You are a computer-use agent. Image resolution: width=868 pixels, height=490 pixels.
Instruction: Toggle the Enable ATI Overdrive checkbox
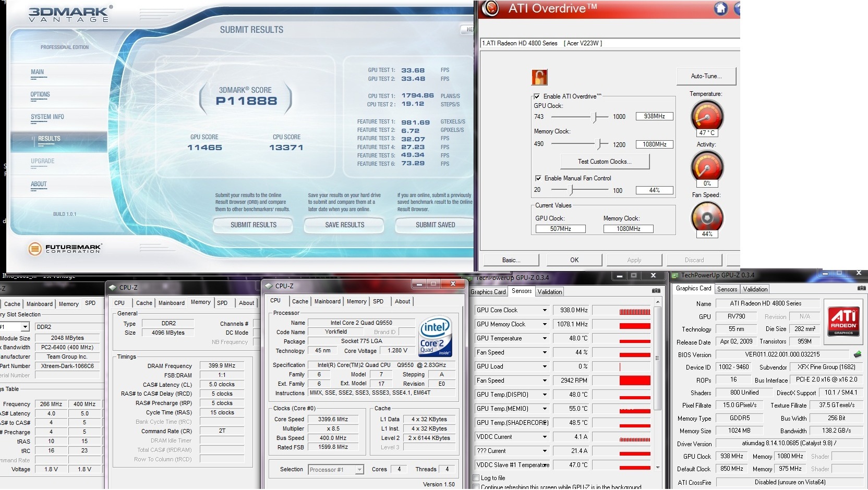point(537,96)
